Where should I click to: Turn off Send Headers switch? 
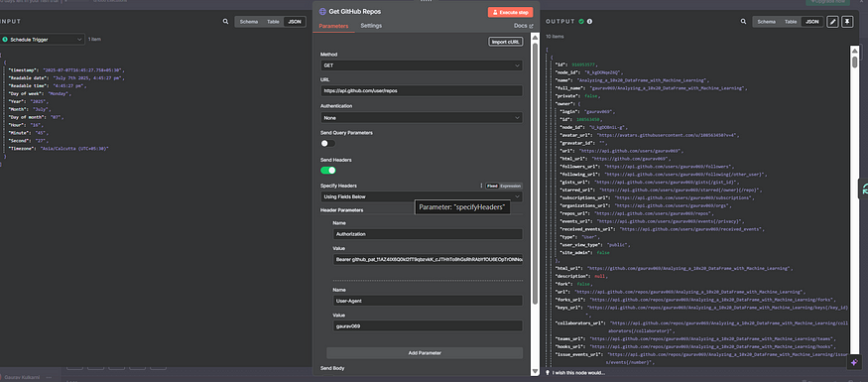click(x=327, y=170)
